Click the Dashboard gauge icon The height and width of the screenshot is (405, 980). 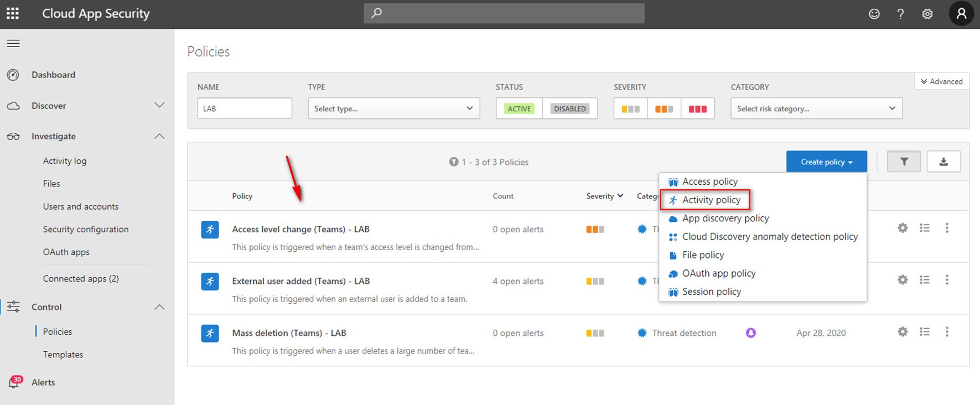(x=13, y=75)
